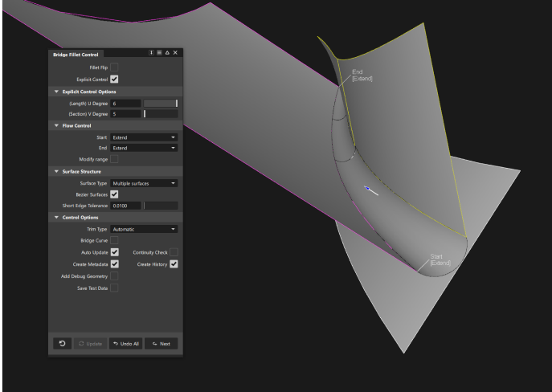
Task: Click the (Section) V Degree slider
Action: tap(161, 114)
